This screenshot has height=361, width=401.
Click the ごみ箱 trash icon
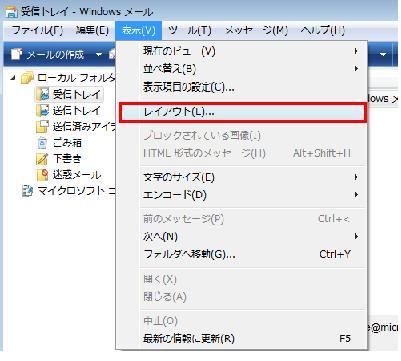[42, 142]
